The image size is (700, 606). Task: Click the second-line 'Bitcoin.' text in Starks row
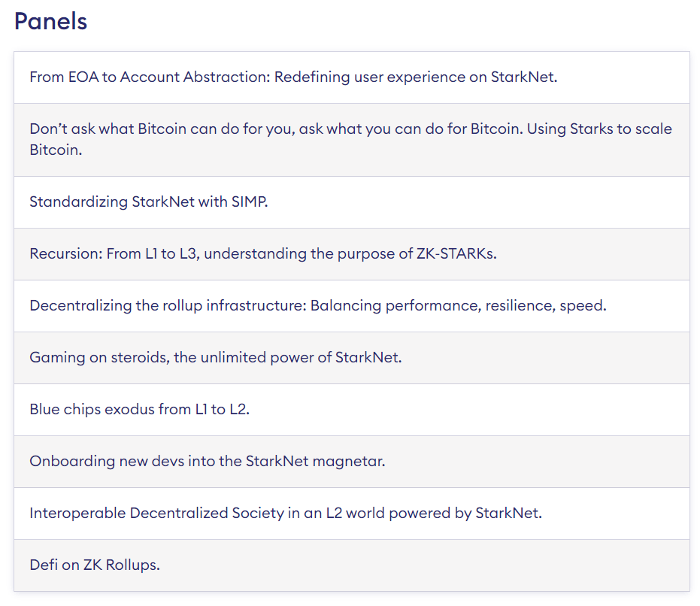(x=56, y=150)
